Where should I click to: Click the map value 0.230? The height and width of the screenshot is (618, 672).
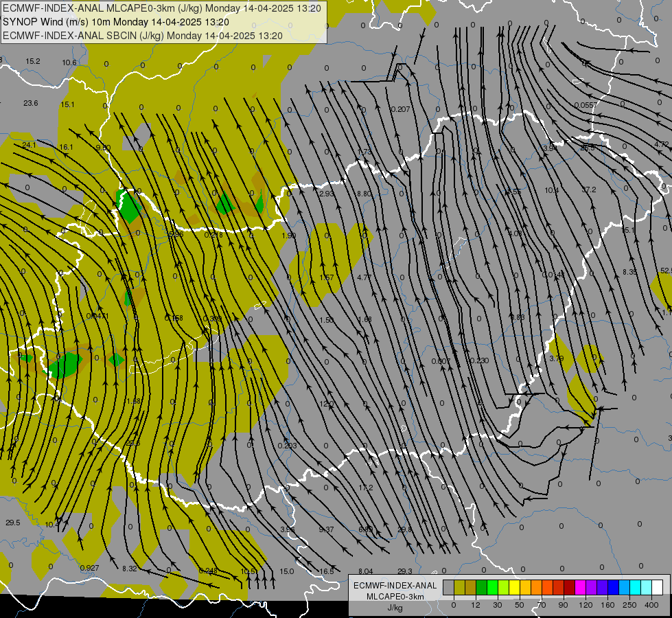coord(479,360)
